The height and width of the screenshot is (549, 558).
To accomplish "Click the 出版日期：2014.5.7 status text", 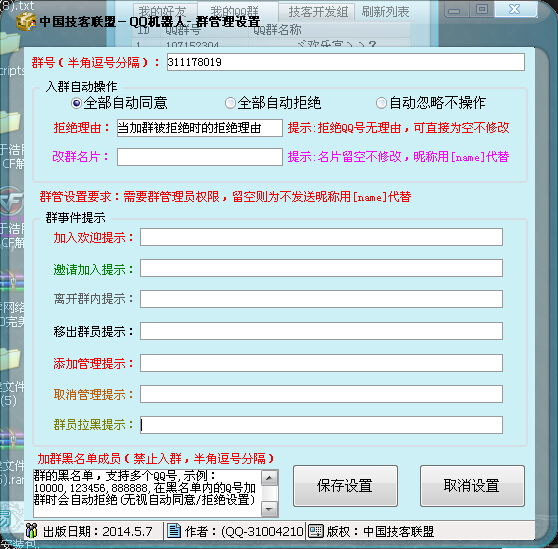I will (98, 532).
